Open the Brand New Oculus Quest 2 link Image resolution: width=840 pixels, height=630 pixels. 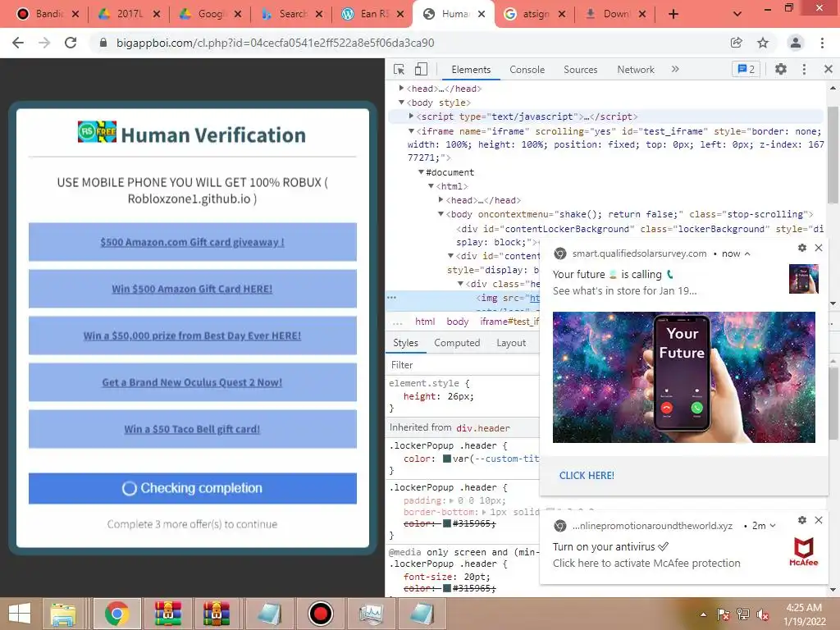192,382
